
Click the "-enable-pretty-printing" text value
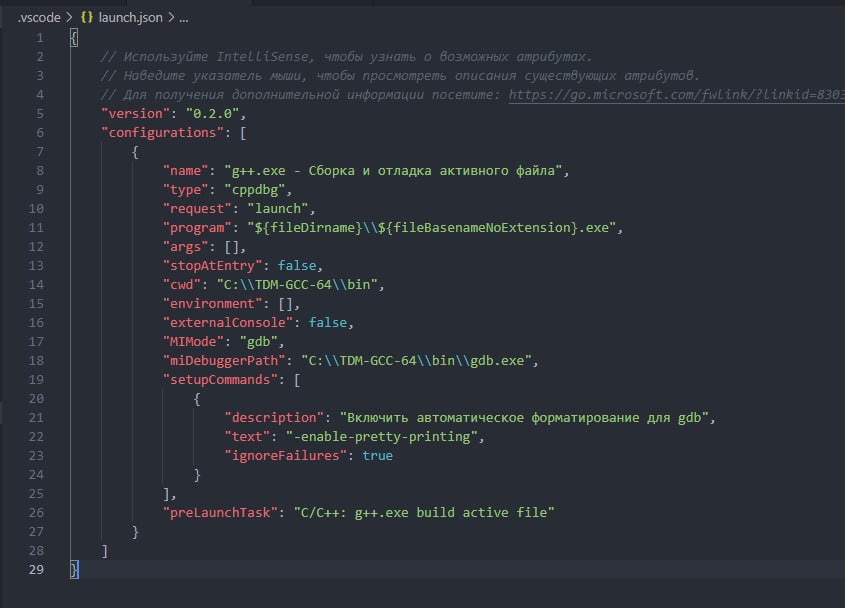382,437
